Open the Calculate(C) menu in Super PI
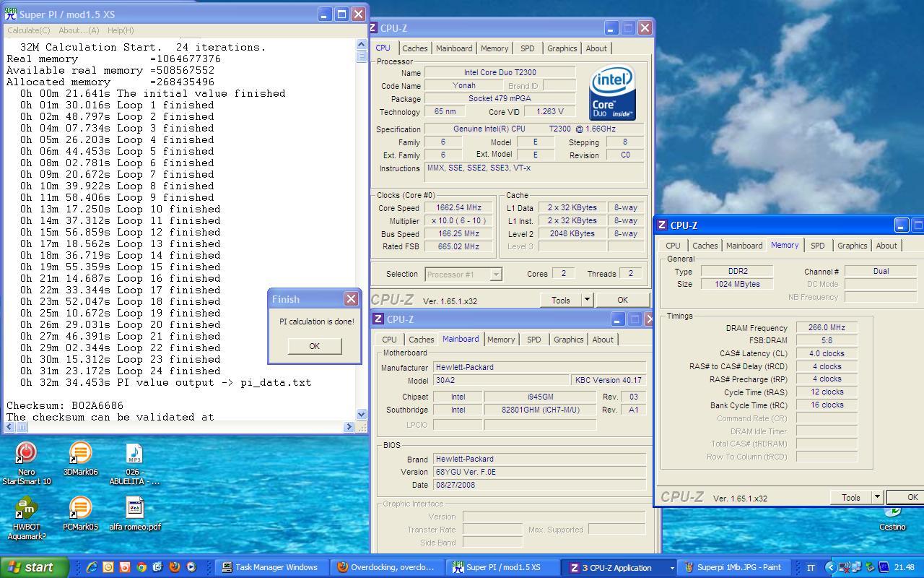 click(x=29, y=30)
